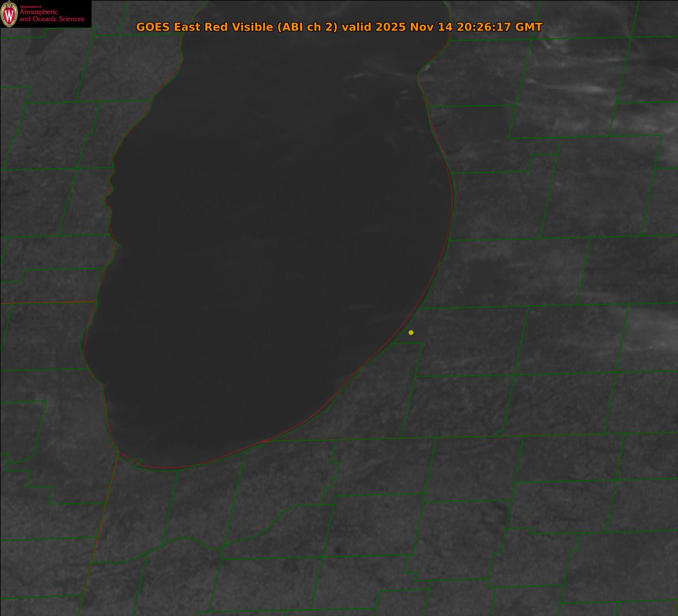Screen dimensions: 678x616
Task: Click the 'GMT' timezone label
Action: pos(529,27)
